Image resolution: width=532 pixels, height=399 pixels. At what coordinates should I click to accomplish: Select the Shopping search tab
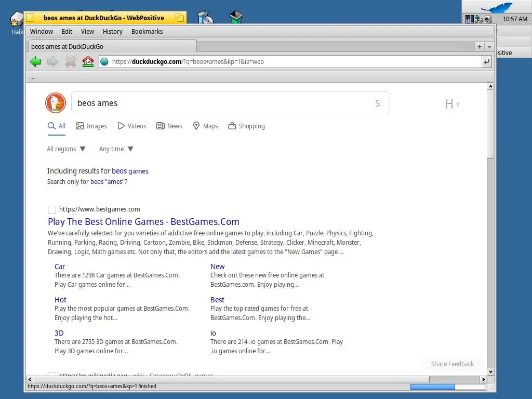tap(246, 126)
